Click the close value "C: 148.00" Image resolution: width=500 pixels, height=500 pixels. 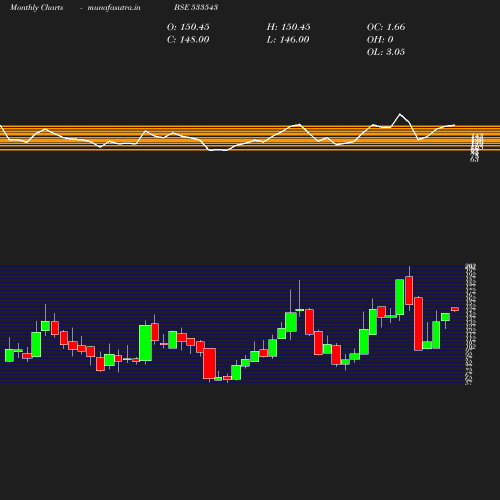click(x=188, y=40)
